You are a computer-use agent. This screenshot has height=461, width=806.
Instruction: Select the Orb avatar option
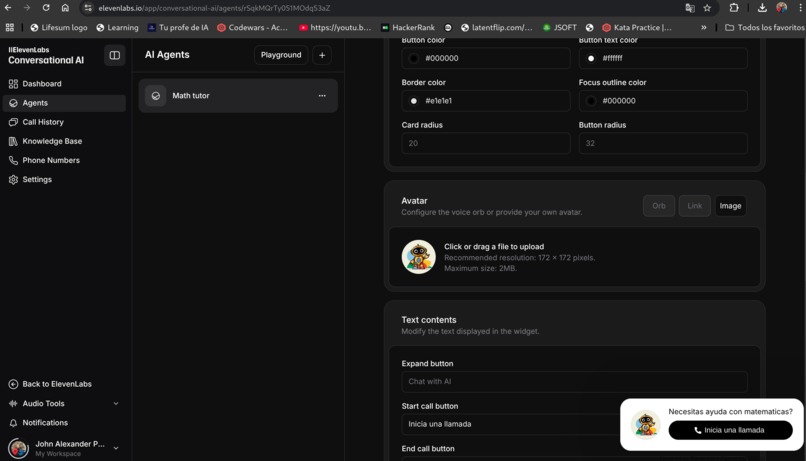pyautogui.click(x=658, y=206)
